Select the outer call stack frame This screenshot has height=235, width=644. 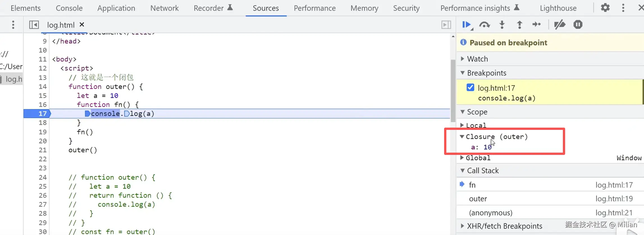tap(478, 199)
